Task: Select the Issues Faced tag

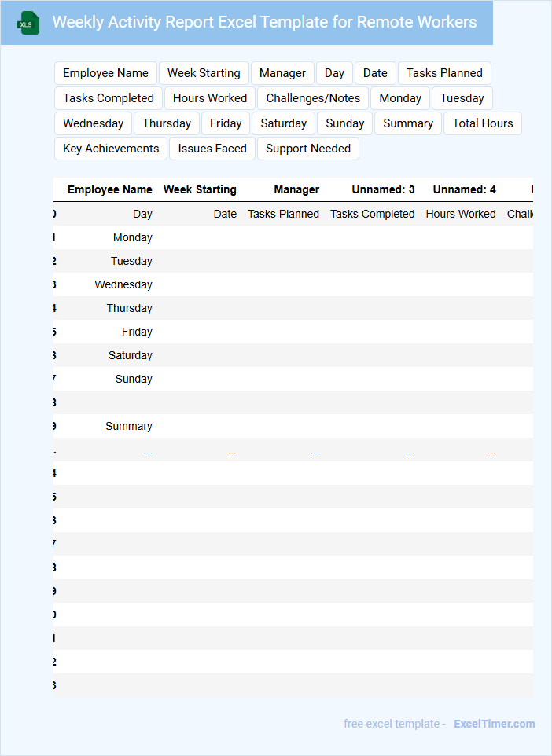Action: (212, 149)
